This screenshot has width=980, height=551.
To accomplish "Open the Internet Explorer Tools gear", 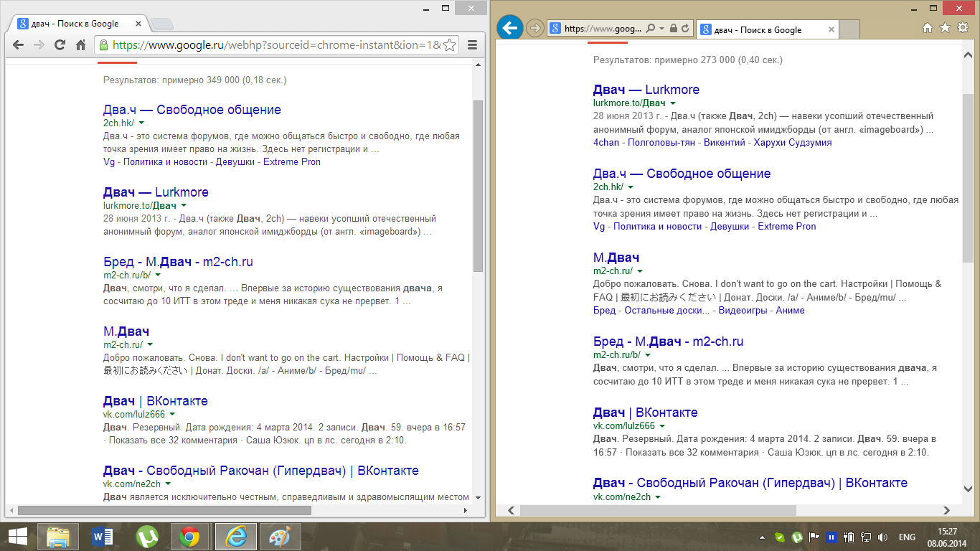I will [x=963, y=28].
